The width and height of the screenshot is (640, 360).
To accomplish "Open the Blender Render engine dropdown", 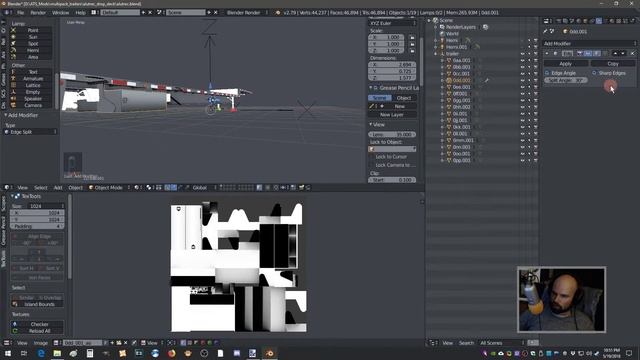I will (246, 13).
